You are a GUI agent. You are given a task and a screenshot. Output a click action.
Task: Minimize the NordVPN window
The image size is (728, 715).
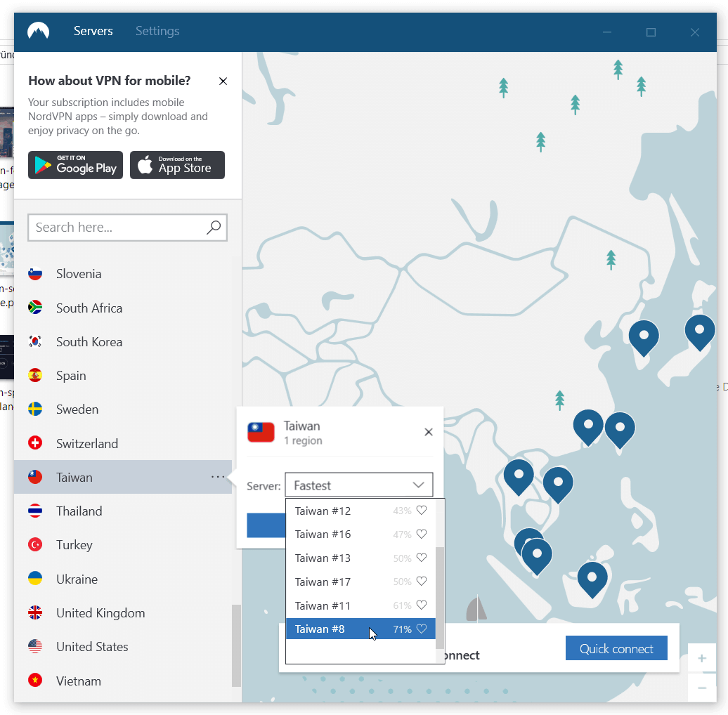(x=607, y=32)
